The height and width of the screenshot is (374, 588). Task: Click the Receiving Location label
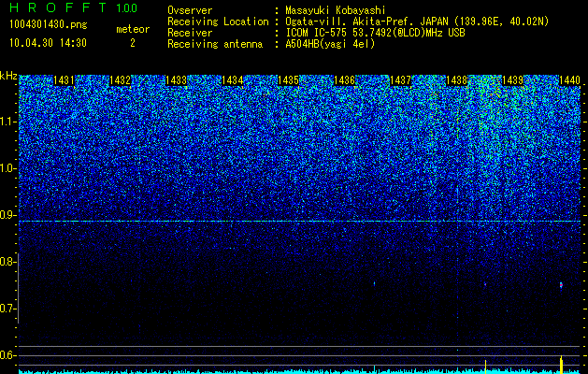218,22
